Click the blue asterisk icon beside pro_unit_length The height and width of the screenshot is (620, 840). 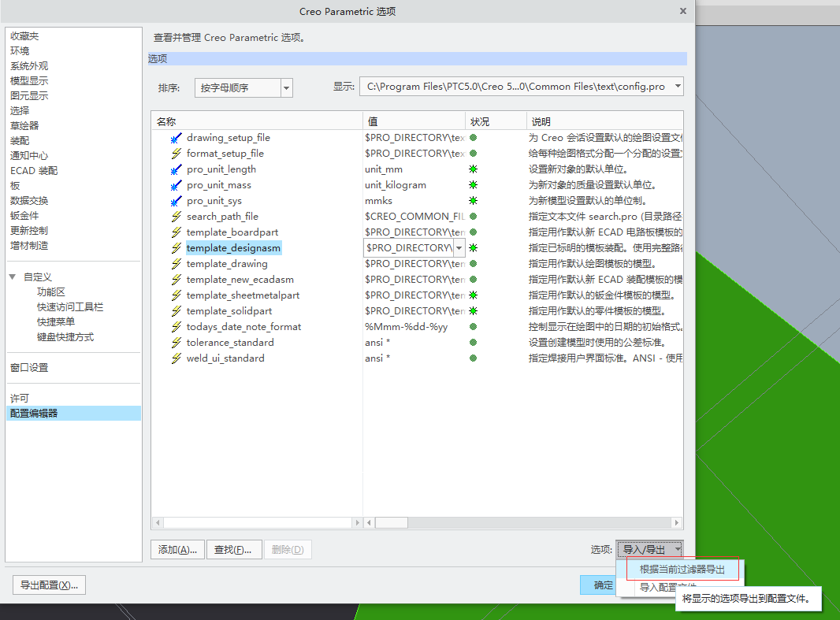click(x=177, y=169)
